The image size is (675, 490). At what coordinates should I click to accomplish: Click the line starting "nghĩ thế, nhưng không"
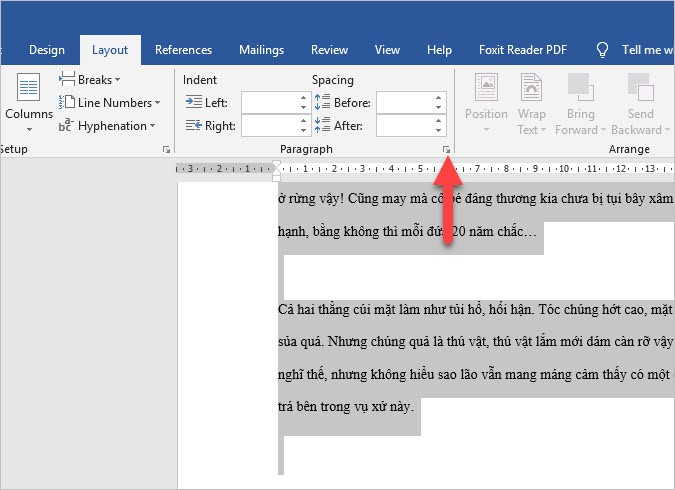[x=475, y=375]
